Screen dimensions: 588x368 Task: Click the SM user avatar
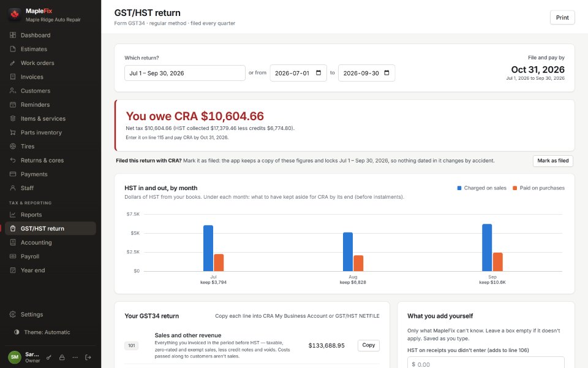pos(15,357)
